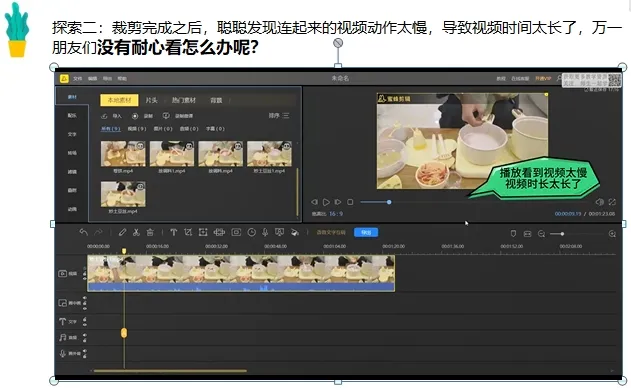Image resolution: width=631 pixels, height=390 pixels.
Task: Open the crop tool in timeline toolbar
Action: 188,232
